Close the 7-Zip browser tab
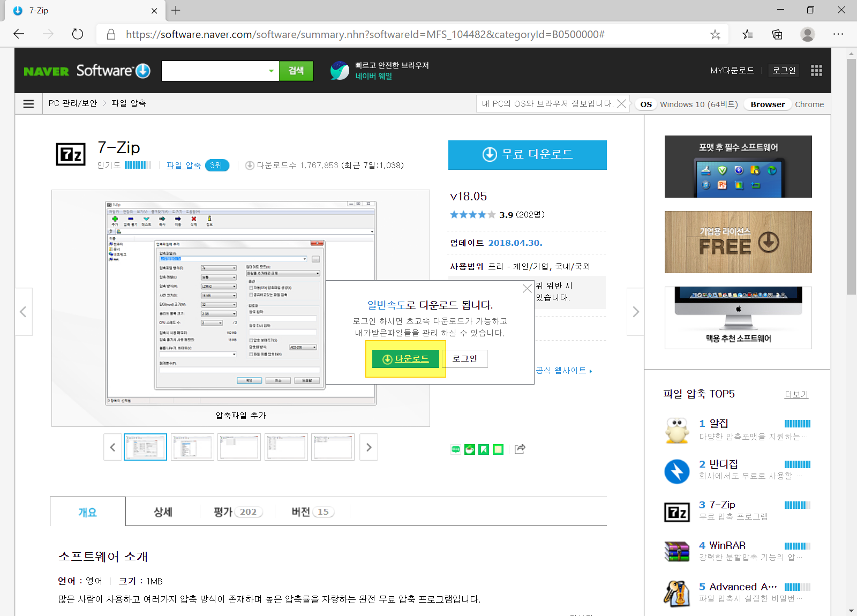This screenshot has width=857, height=616. (x=154, y=11)
